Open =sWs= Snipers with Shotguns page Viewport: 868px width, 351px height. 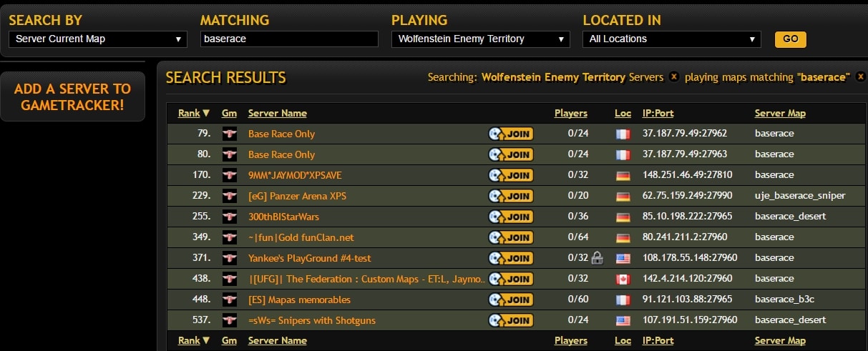(312, 320)
